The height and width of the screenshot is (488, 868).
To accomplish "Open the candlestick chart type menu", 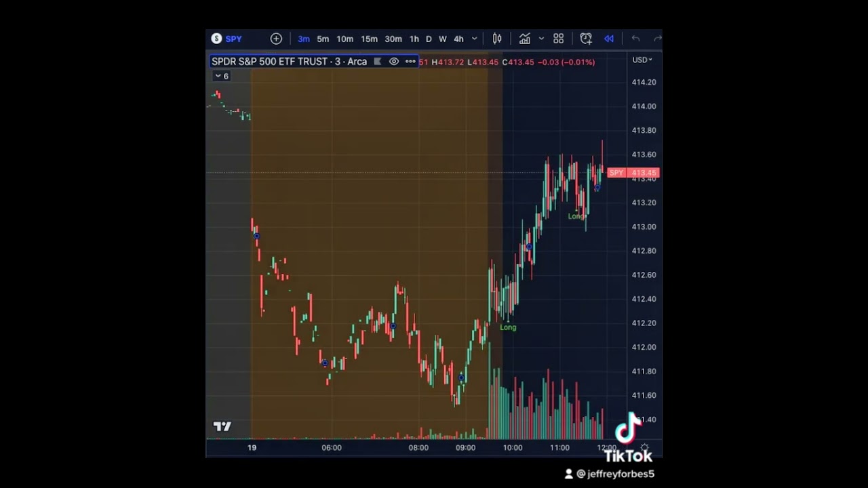I will 497,39.
